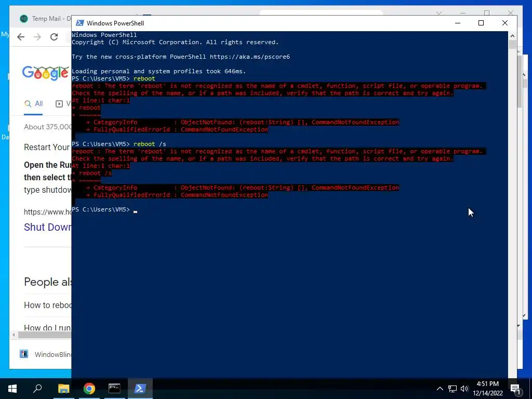Open File Explorer from taskbar
Viewport: 532px width, 399px height.
tap(63, 389)
